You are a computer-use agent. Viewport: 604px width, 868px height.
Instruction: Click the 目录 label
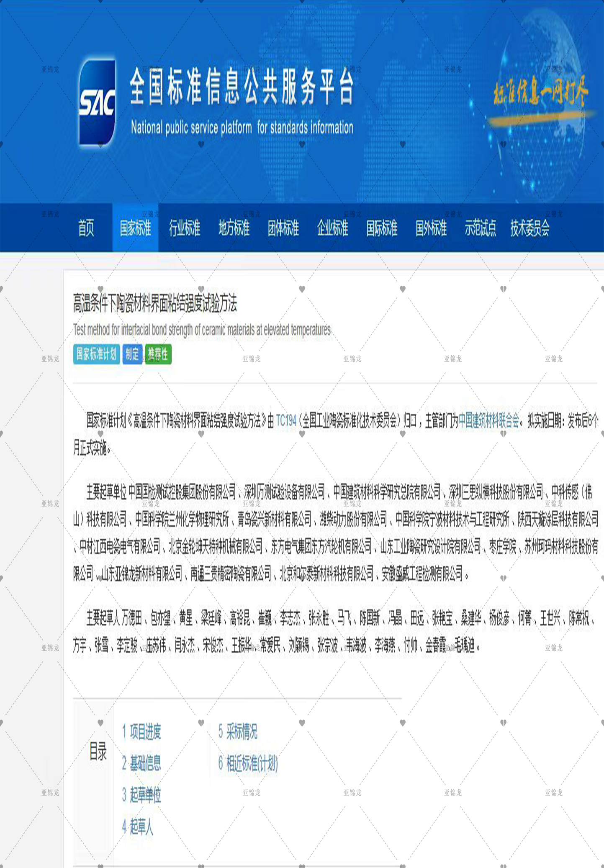pyautogui.click(x=98, y=752)
